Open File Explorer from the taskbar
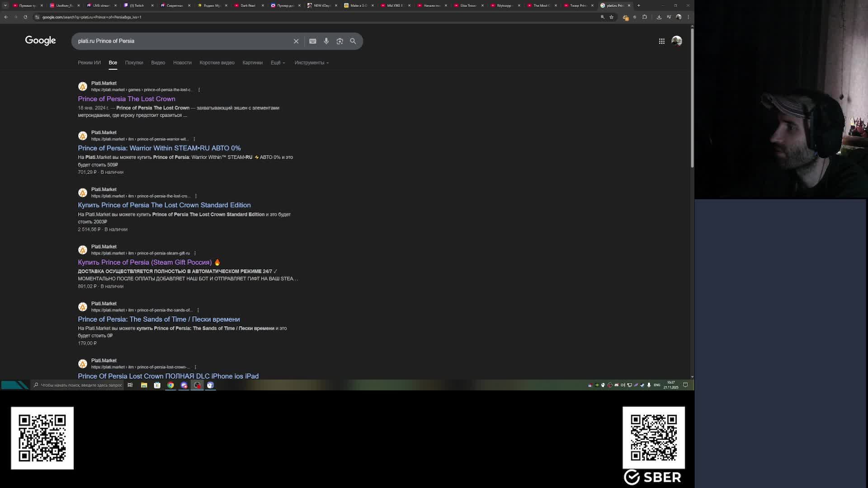 point(144,385)
